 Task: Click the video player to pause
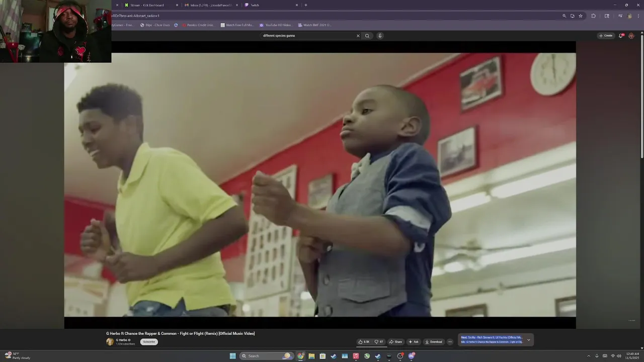click(x=320, y=185)
